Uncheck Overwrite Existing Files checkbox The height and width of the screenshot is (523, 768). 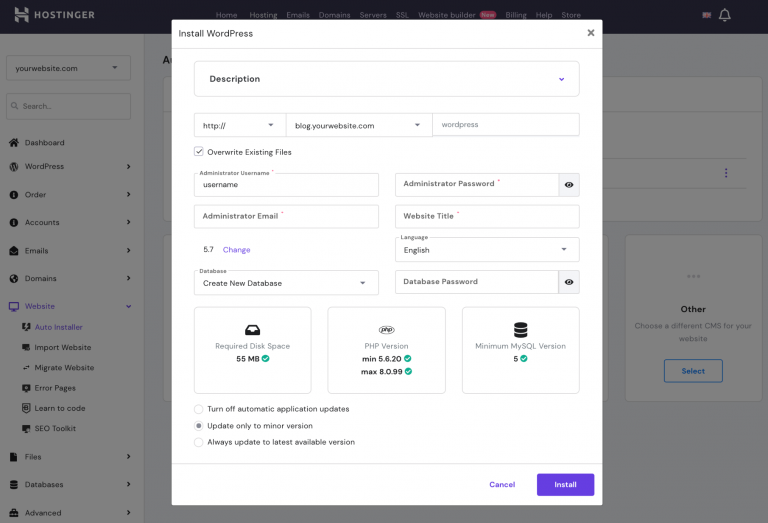click(x=199, y=152)
